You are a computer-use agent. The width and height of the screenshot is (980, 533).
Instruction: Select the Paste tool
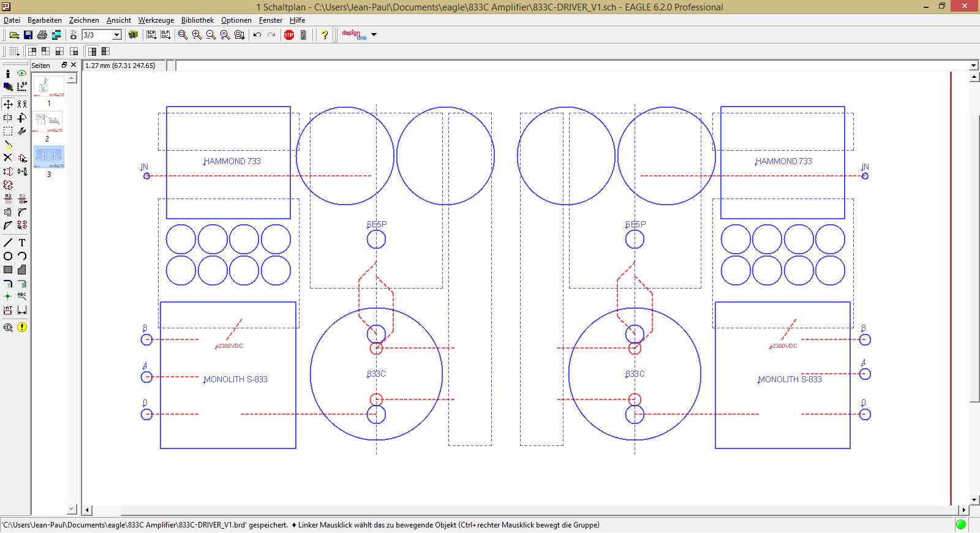8,145
